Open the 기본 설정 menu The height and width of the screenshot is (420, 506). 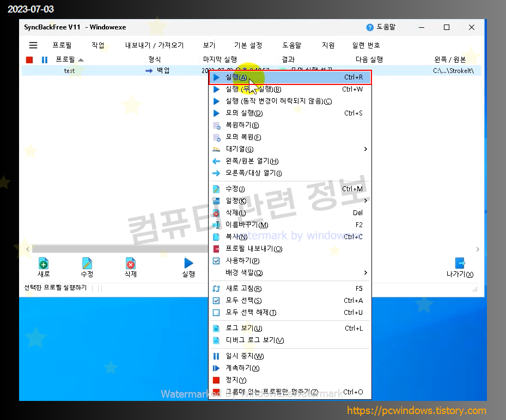click(x=248, y=45)
